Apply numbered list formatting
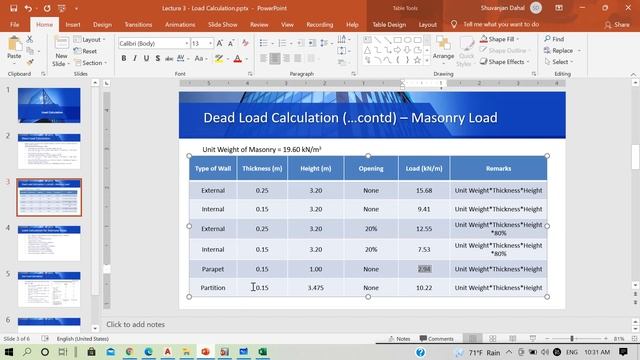Screen dimensions: 640x360 click(282, 43)
